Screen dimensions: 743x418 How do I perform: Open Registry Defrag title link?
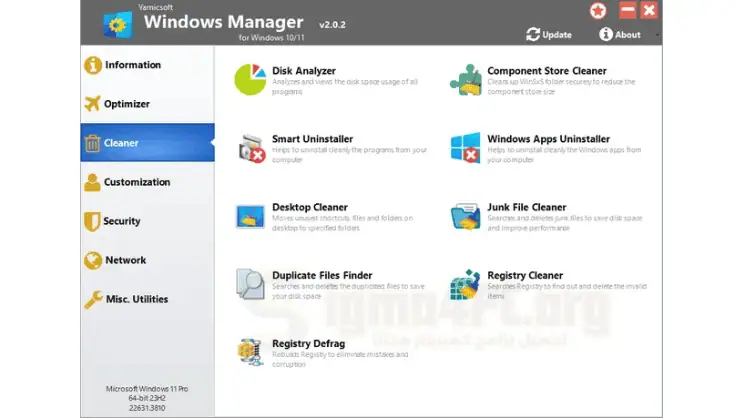[x=308, y=344]
